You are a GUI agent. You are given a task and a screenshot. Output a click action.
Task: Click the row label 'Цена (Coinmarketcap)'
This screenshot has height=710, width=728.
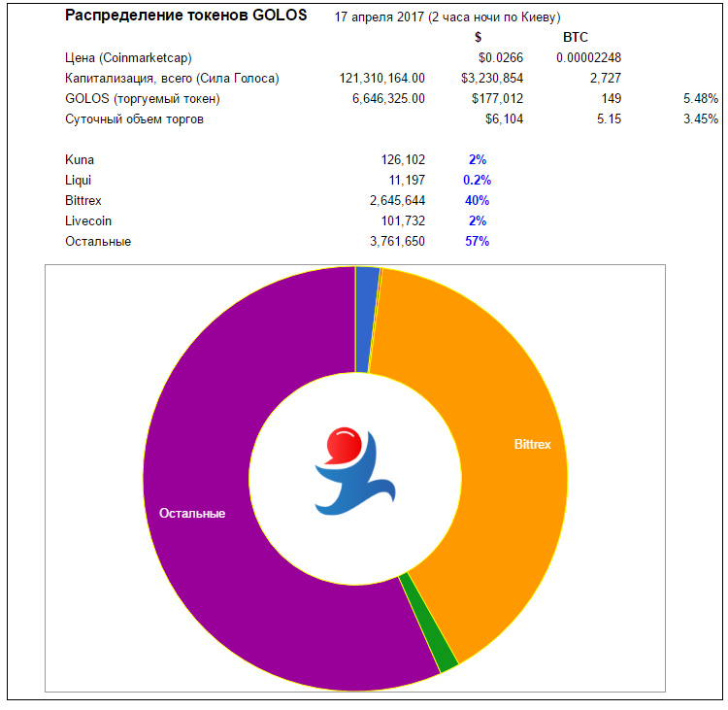128,58
